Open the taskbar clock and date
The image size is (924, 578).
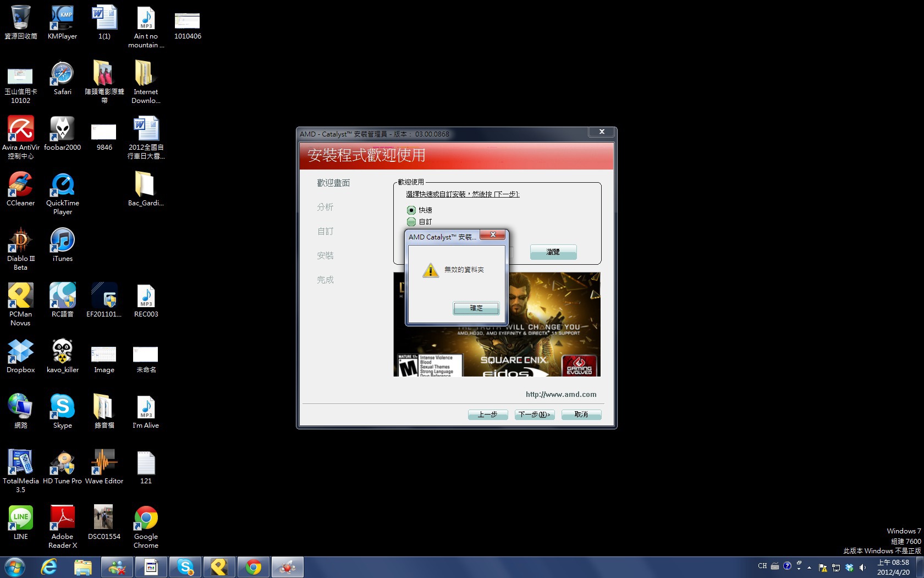(893, 567)
